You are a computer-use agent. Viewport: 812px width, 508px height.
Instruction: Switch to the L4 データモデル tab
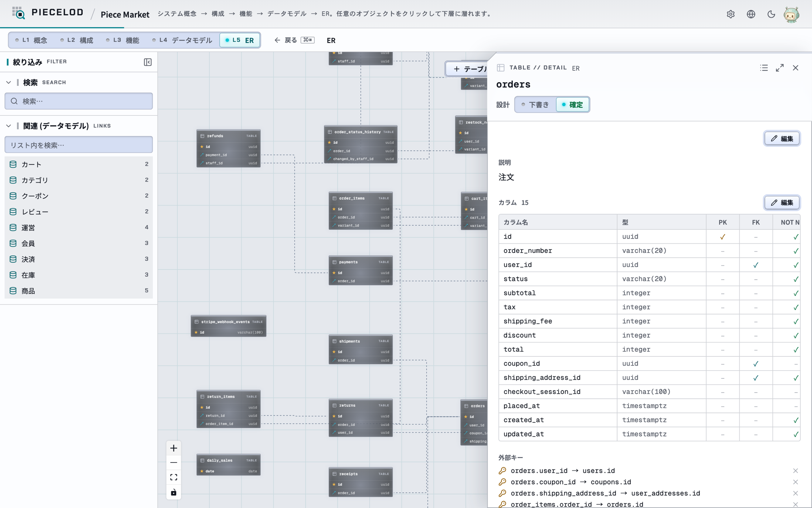182,40
